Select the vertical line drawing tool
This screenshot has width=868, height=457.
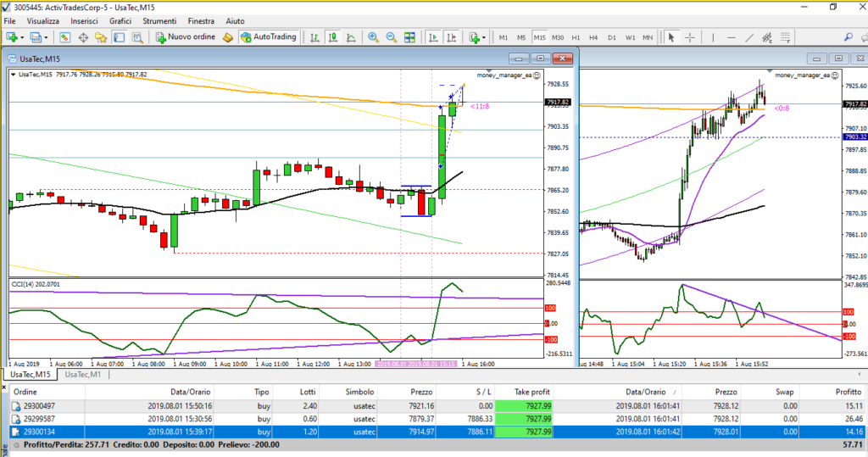(x=713, y=37)
